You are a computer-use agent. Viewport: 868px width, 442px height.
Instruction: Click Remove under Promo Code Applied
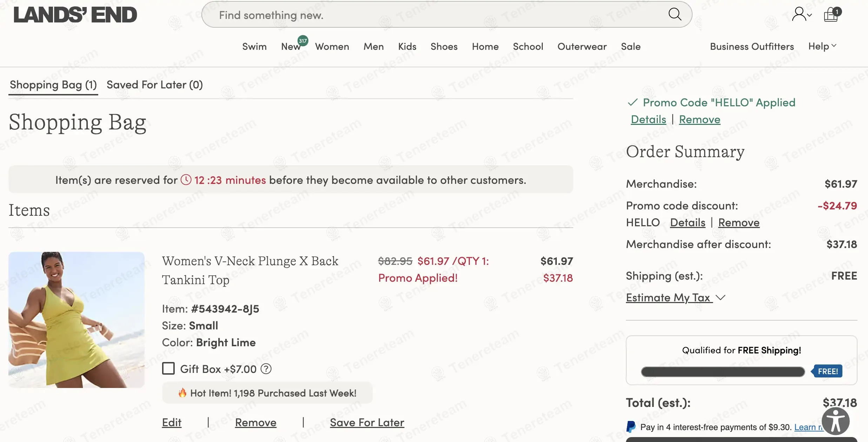point(700,119)
